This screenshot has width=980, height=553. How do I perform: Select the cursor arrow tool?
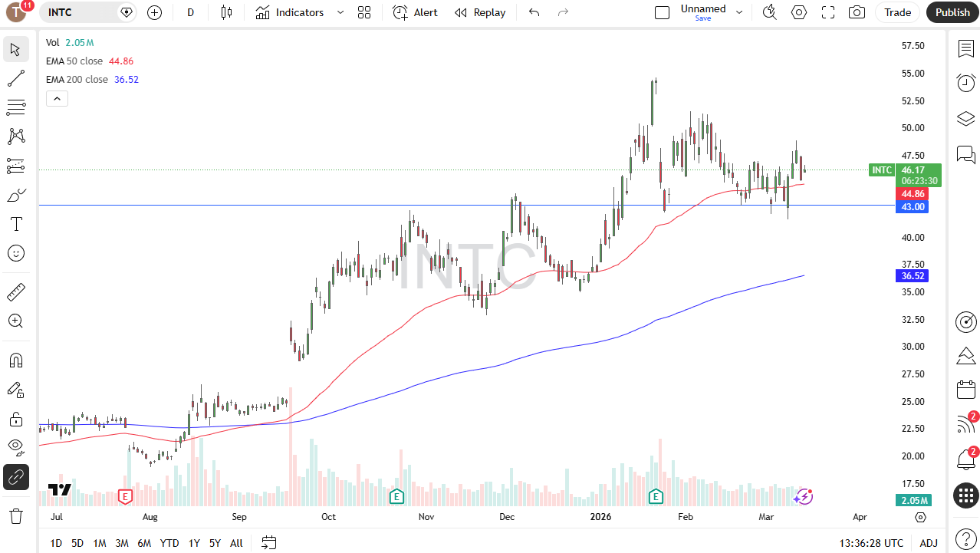[x=16, y=49]
